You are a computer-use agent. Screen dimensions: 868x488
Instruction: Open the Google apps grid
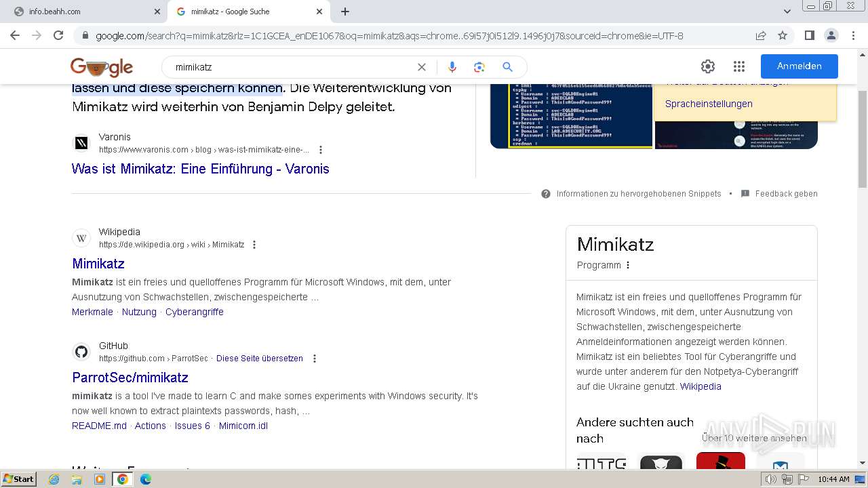tap(739, 66)
